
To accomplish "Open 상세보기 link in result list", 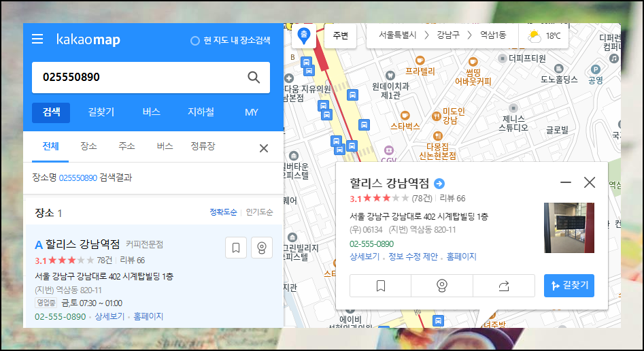I will tap(109, 316).
